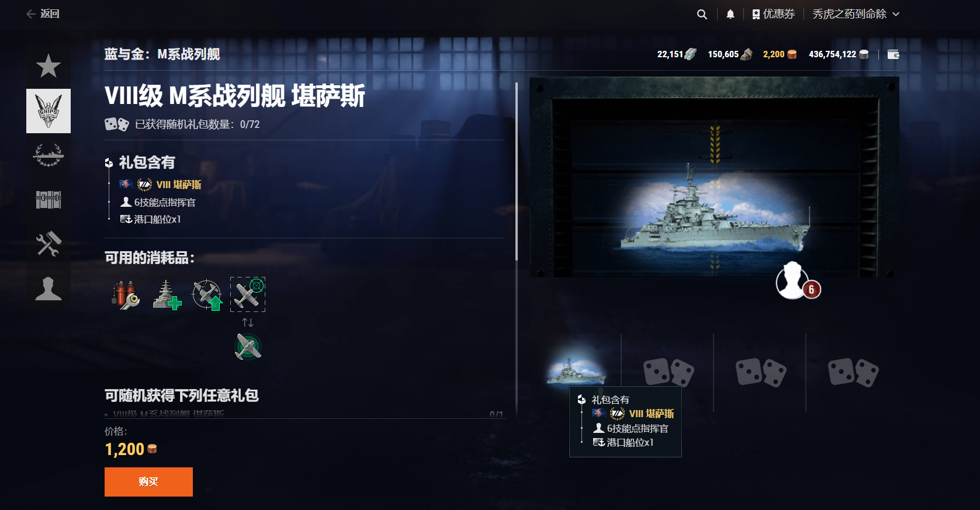Open the notifications bell
This screenshot has width=980, height=510.
[730, 14]
